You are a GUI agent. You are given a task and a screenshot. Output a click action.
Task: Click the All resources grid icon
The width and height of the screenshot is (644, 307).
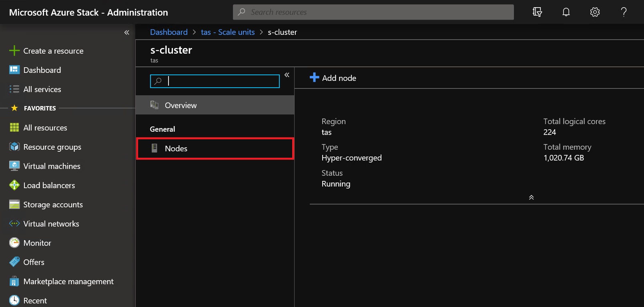(14, 128)
